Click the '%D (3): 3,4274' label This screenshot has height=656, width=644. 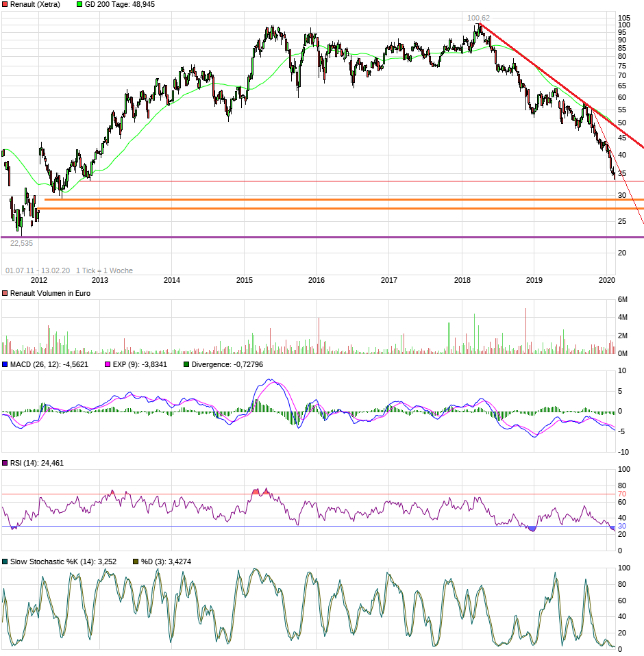[x=166, y=562]
